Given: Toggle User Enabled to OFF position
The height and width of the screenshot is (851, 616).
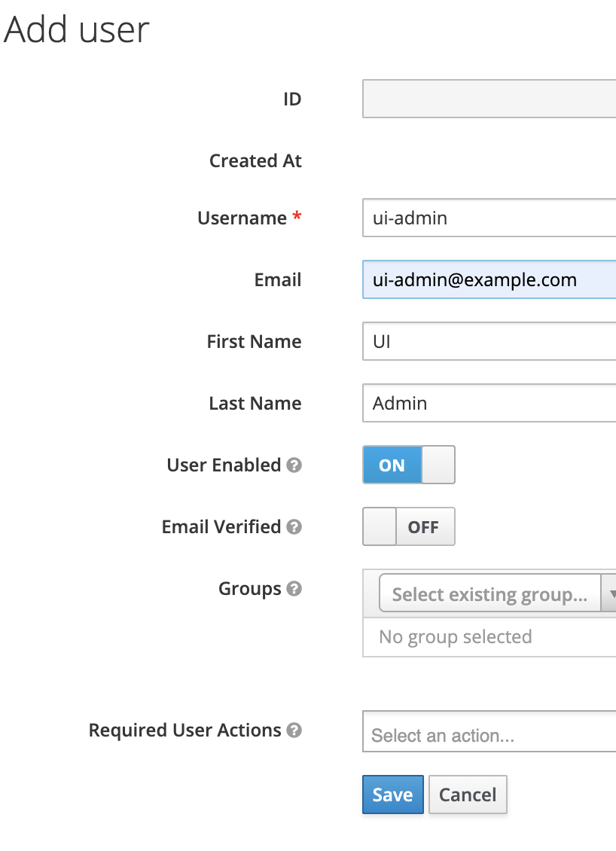Looking at the screenshot, I should tap(438, 465).
